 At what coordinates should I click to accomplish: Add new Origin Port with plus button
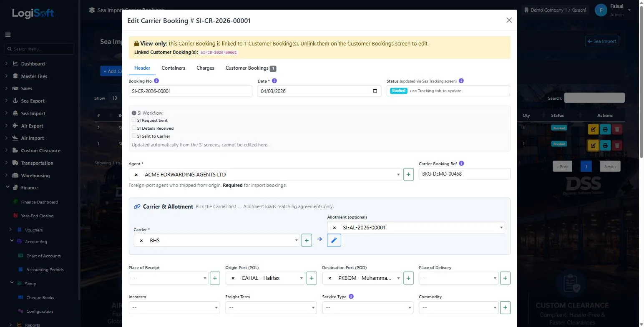tap(312, 278)
